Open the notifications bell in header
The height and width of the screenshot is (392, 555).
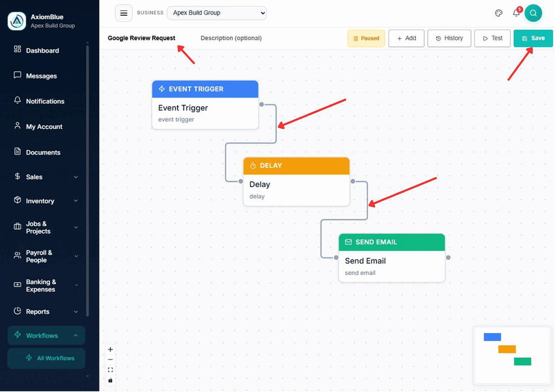click(516, 13)
